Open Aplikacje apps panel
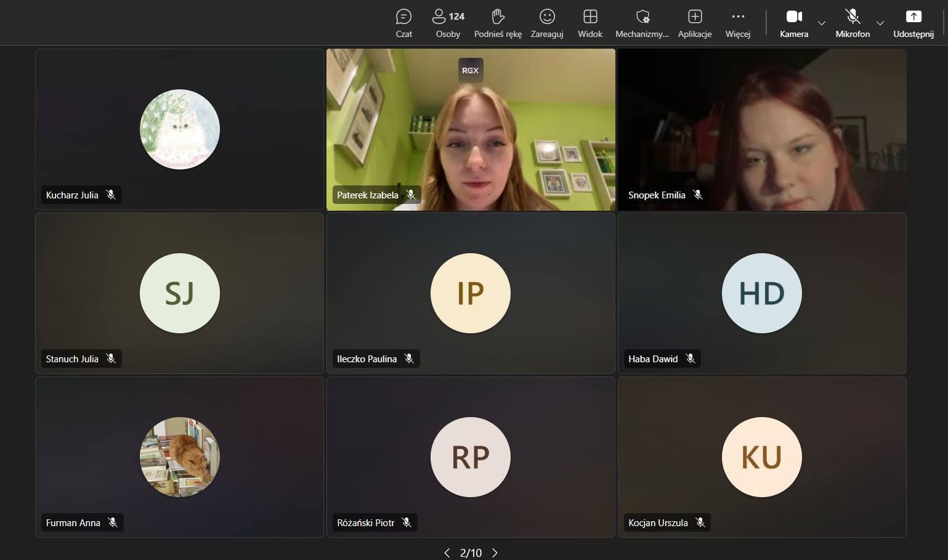The height and width of the screenshot is (560, 948). tap(694, 23)
